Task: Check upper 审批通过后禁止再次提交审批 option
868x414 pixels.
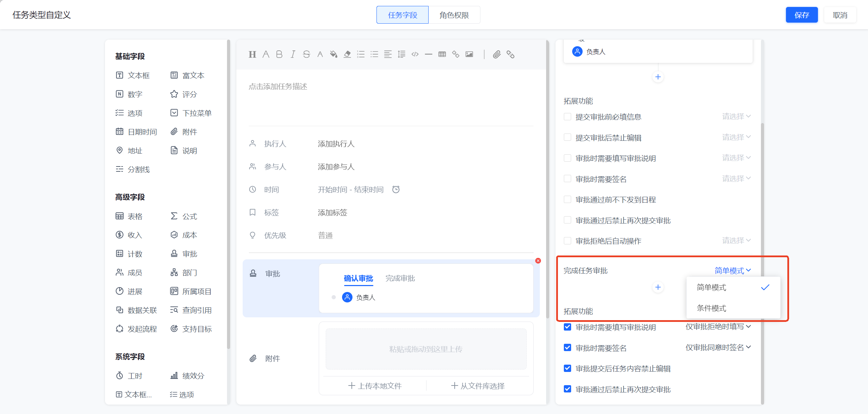Action: pyautogui.click(x=568, y=220)
